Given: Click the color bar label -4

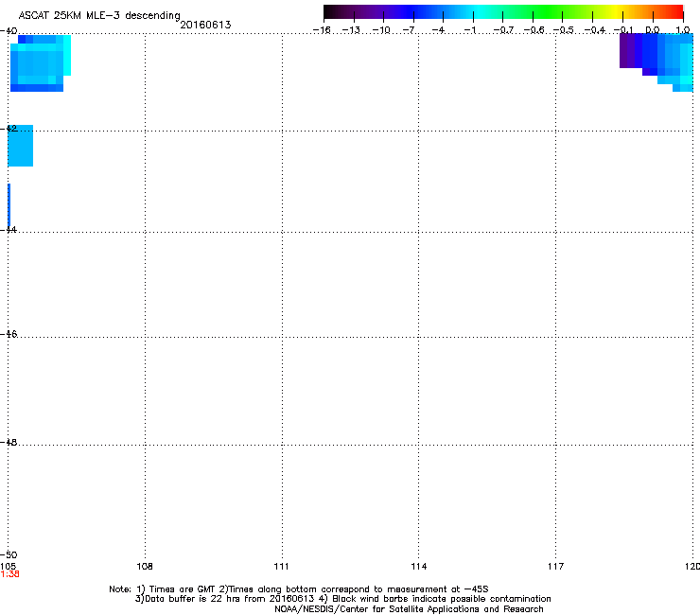Looking at the screenshot, I should click(x=438, y=30).
